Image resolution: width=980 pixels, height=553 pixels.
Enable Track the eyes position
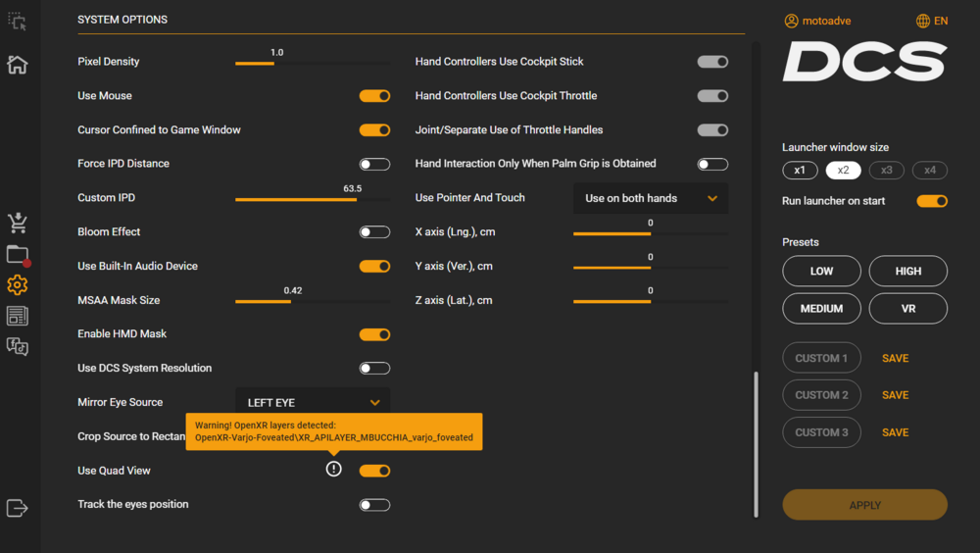point(374,505)
